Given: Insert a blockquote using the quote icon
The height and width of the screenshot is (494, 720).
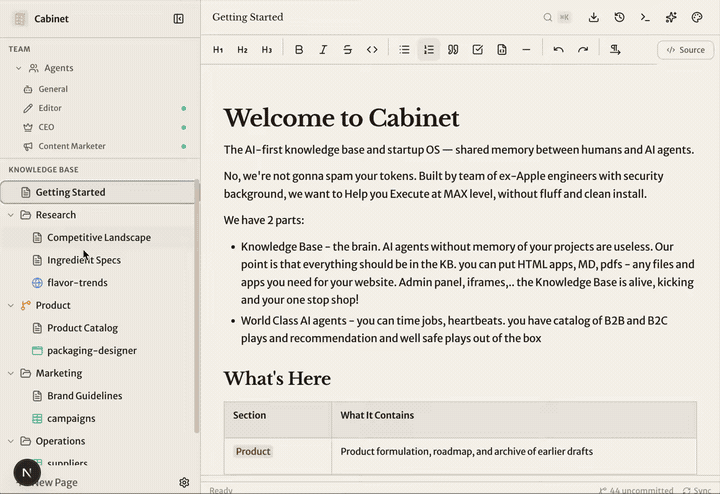Looking at the screenshot, I should [453, 50].
